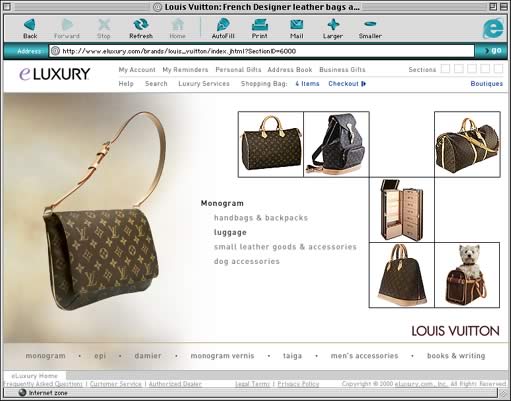Click the Stop toolbar button
The image size is (511, 401).
tap(104, 29)
